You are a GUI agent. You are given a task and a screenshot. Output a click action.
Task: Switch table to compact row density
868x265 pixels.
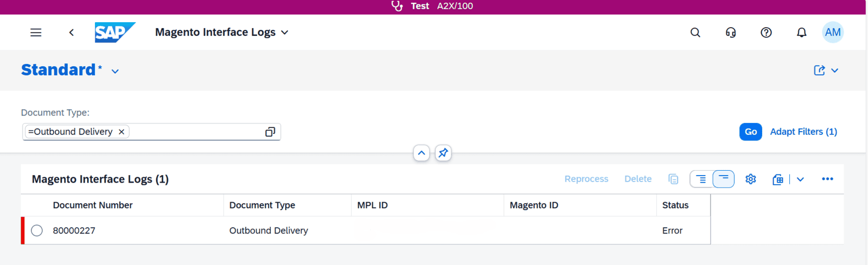(x=701, y=179)
